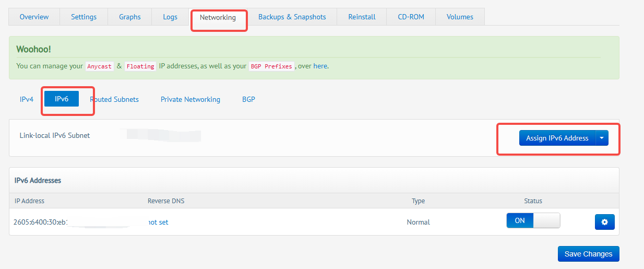Click the Status column header
This screenshot has height=269, width=644.
(533, 201)
